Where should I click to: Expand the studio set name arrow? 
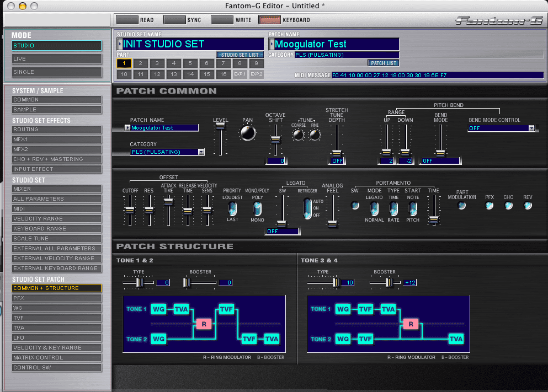[x=120, y=44]
